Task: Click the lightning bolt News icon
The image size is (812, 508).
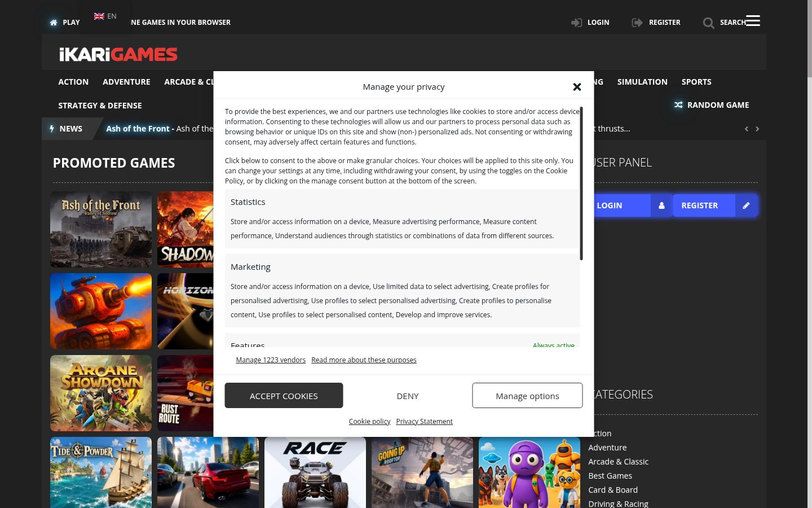Action: click(52, 129)
